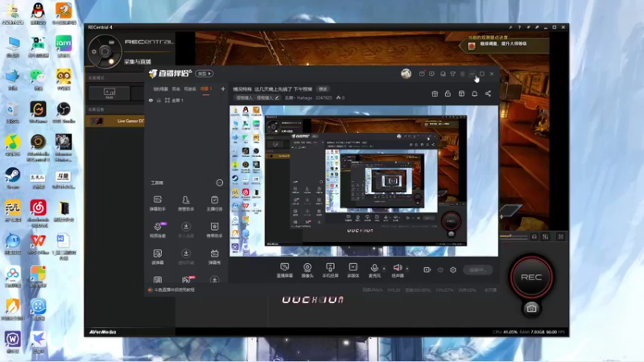
Task: Toggle preview eye icon in bottom toolbar
Action: pos(440,269)
